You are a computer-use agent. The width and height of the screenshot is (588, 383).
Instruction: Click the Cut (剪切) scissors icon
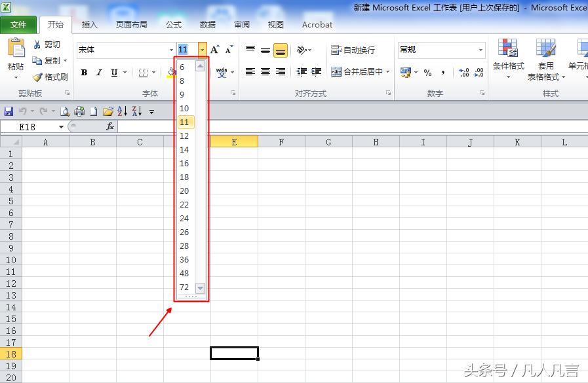point(37,45)
